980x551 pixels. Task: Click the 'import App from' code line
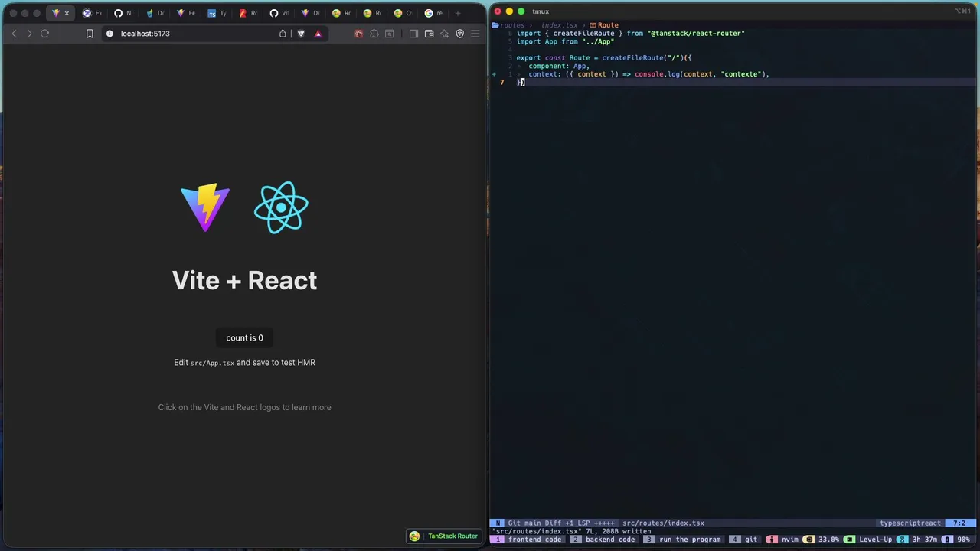coord(565,42)
